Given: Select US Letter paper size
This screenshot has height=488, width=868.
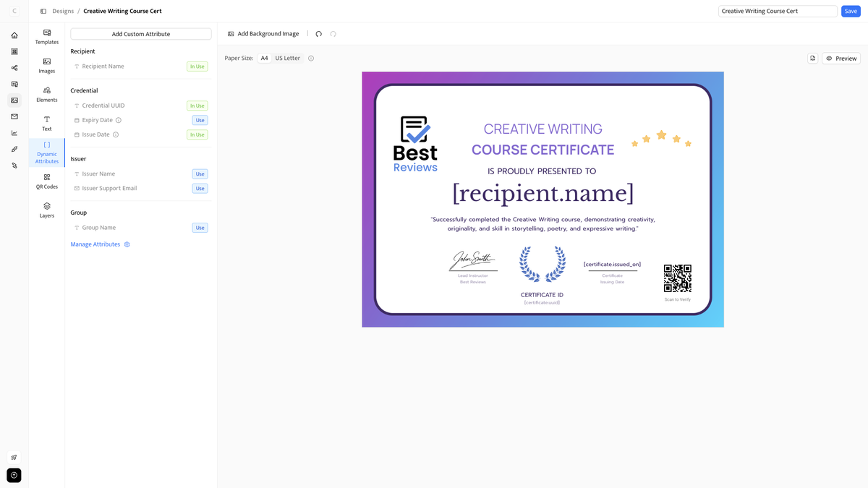Looking at the screenshot, I should click(286, 58).
